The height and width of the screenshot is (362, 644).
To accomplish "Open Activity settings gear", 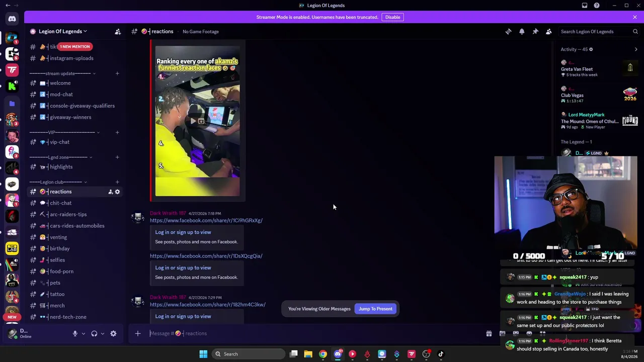I will (x=591, y=49).
